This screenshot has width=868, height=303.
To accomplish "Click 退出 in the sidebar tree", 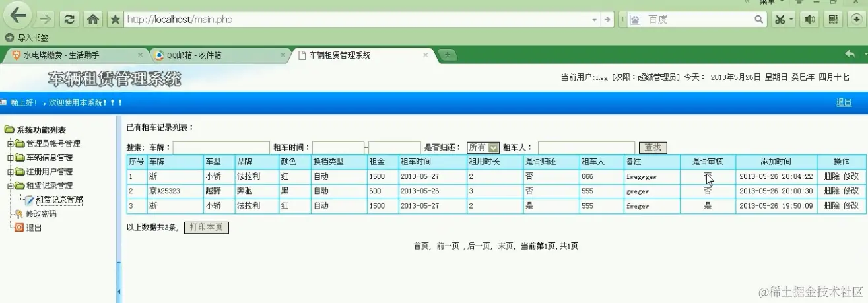I will (x=34, y=228).
